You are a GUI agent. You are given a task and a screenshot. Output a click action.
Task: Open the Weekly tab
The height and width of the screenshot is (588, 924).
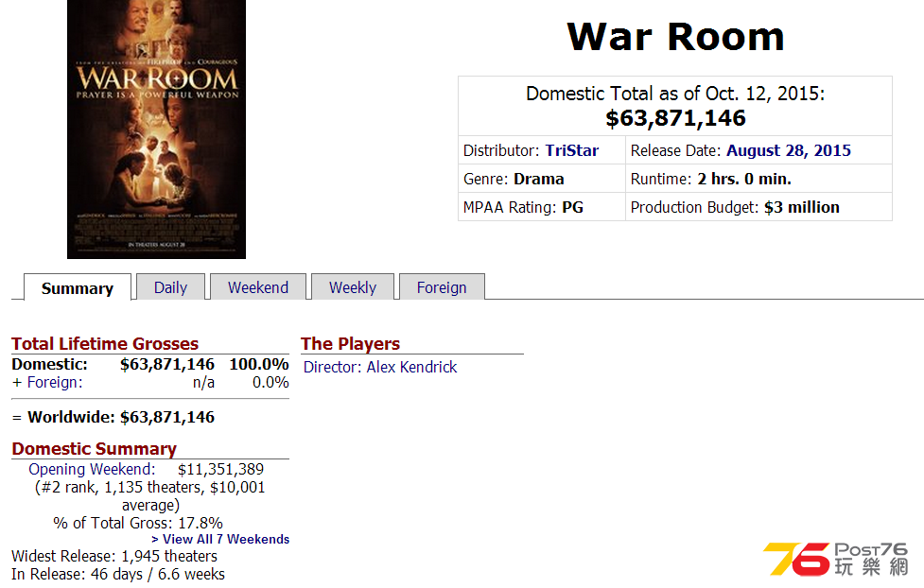click(x=353, y=287)
